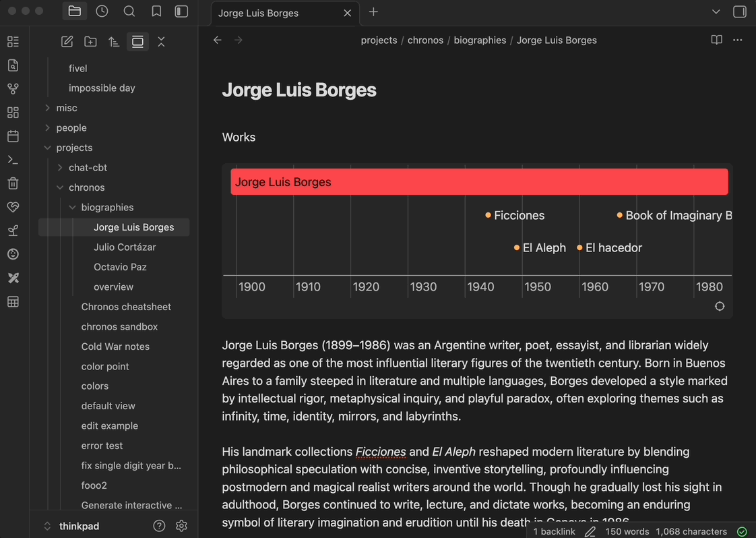Viewport: 756px width, 538px height.
Task: Click the topmost ribbon list icon
Action: click(13, 42)
